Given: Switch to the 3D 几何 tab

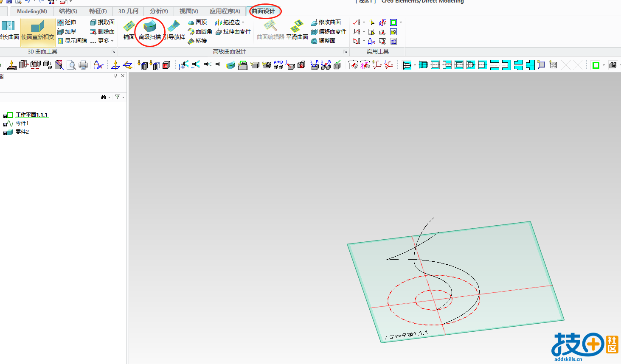Looking at the screenshot, I should (128, 11).
